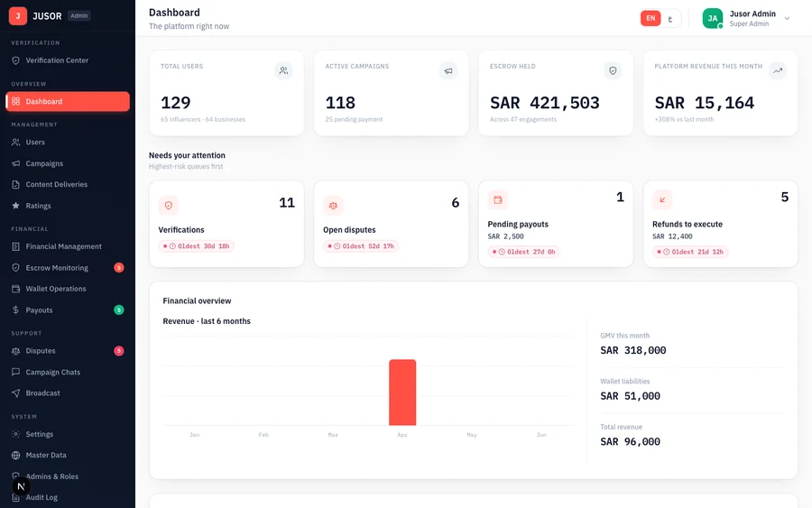Click the Jusor J logo icon
This screenshot has width=812, height=508.
tap(18, 16)
